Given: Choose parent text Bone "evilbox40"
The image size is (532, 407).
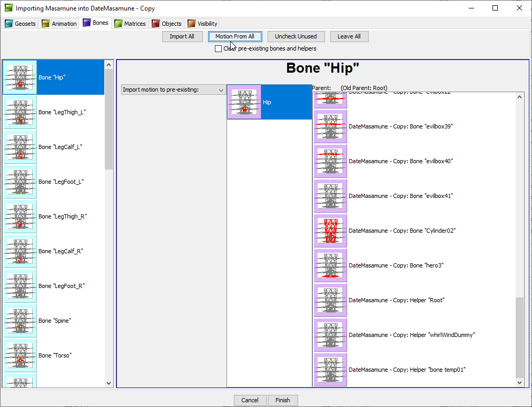Looking at the screenshot, I should 401,161.
